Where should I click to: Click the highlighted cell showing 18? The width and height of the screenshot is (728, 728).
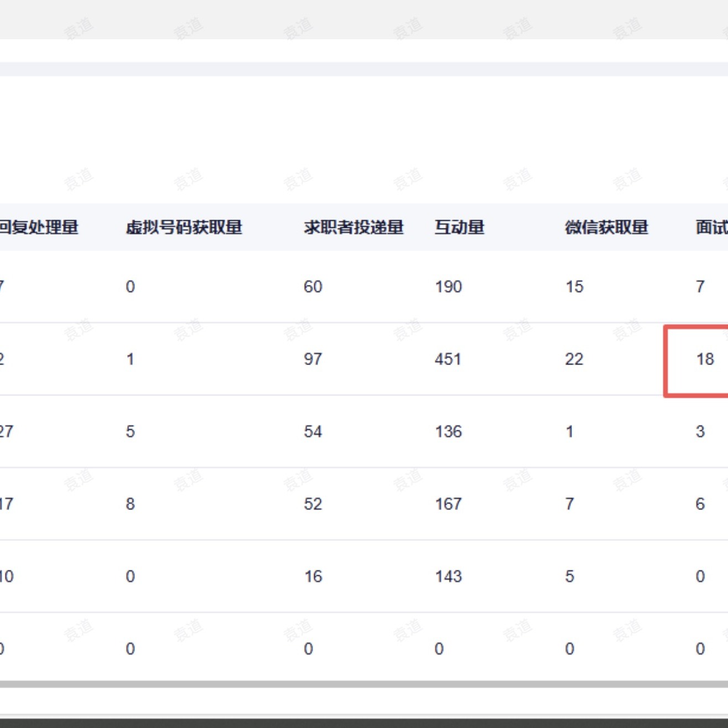[x=705, y=360]
